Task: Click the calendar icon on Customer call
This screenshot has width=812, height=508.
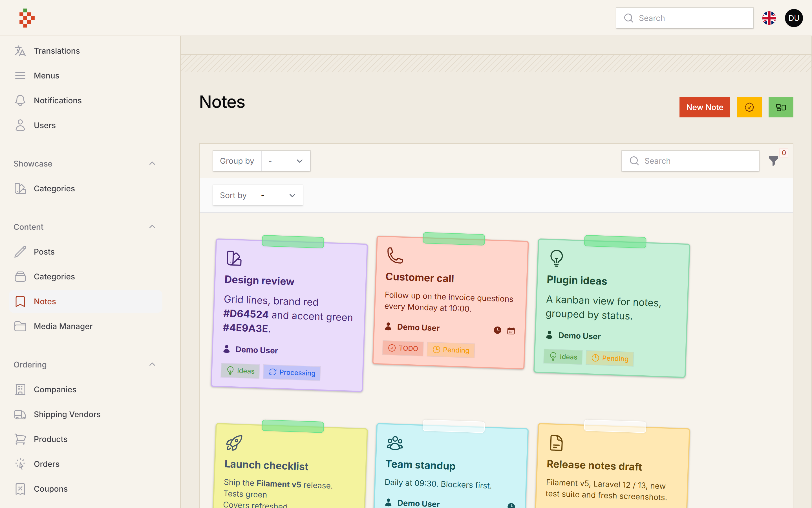Action: point(511,330)
